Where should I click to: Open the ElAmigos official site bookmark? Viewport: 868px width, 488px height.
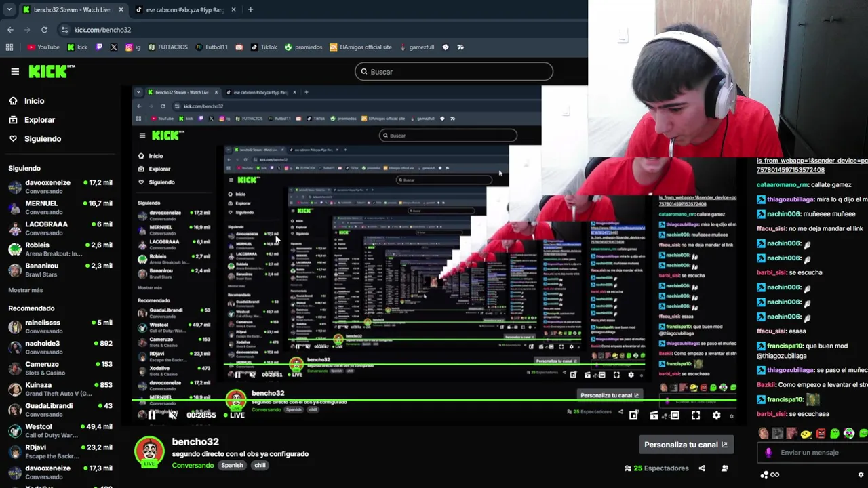point(361,47)
